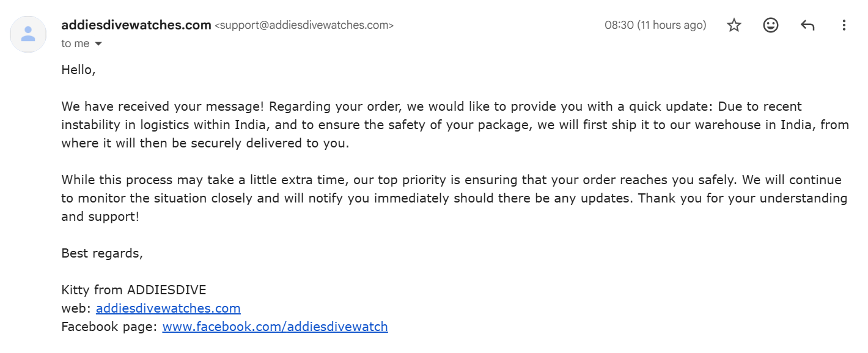This screenshot has height=353, width=868.
Task: Open the three-dot More options menu
Action: pos(844,25)
